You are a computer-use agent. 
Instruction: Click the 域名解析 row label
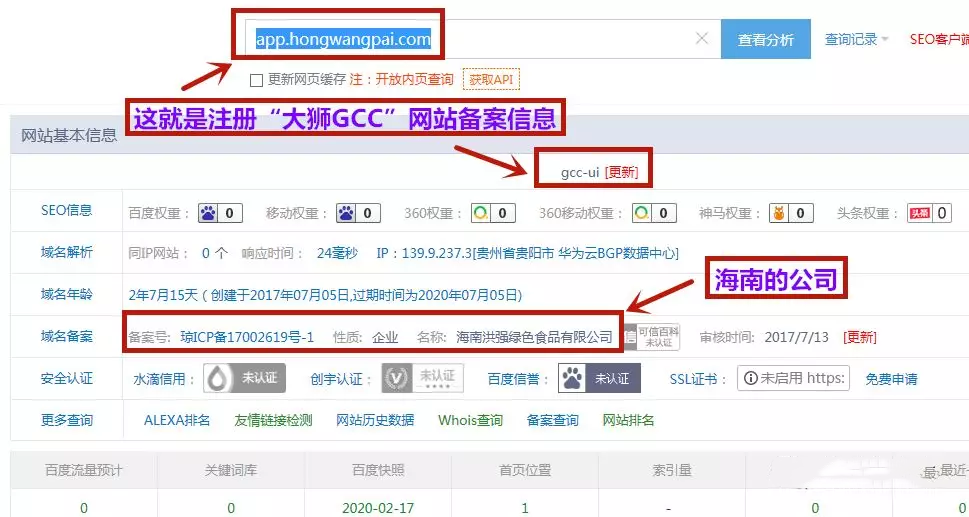[67, 253]
